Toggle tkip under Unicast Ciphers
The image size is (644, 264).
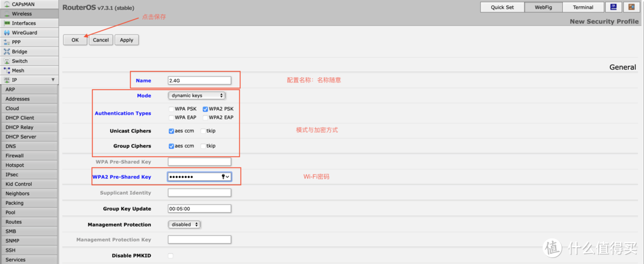click(203, 131)
